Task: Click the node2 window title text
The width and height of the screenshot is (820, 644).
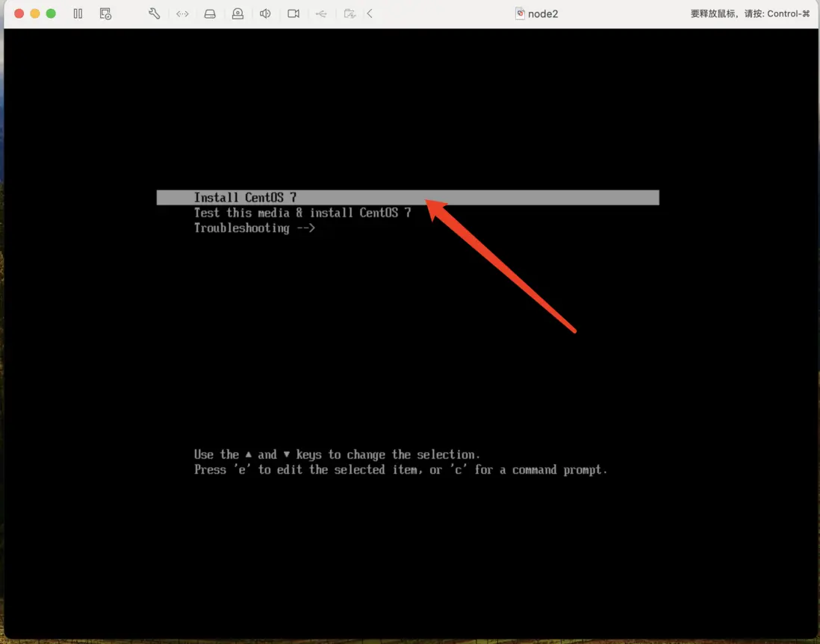Action: (x=543, y=13)
